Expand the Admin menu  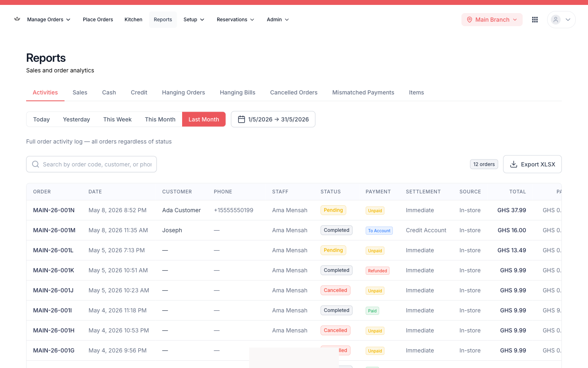point(278,20)
